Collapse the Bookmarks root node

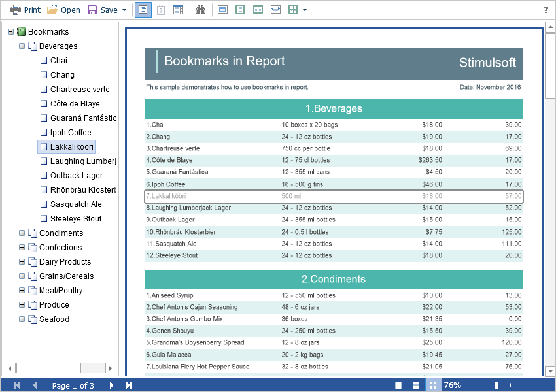click(10, 32)
